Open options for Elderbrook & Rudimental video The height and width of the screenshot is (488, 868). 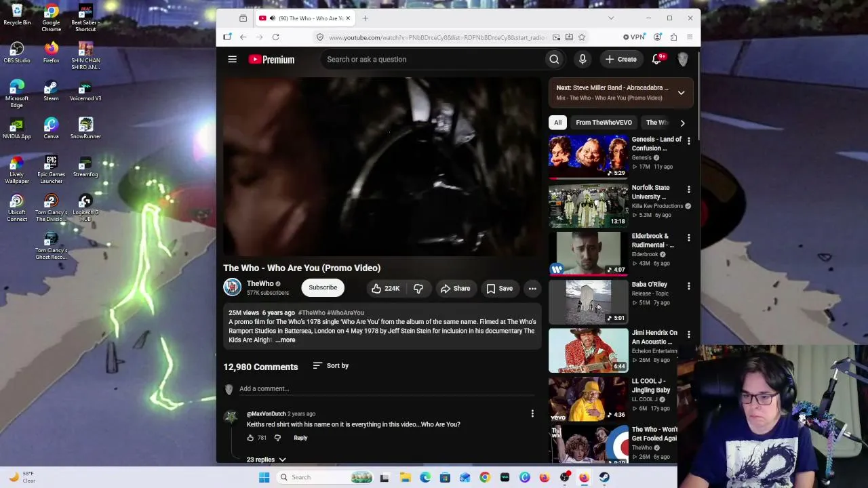[x=688, y=238]
